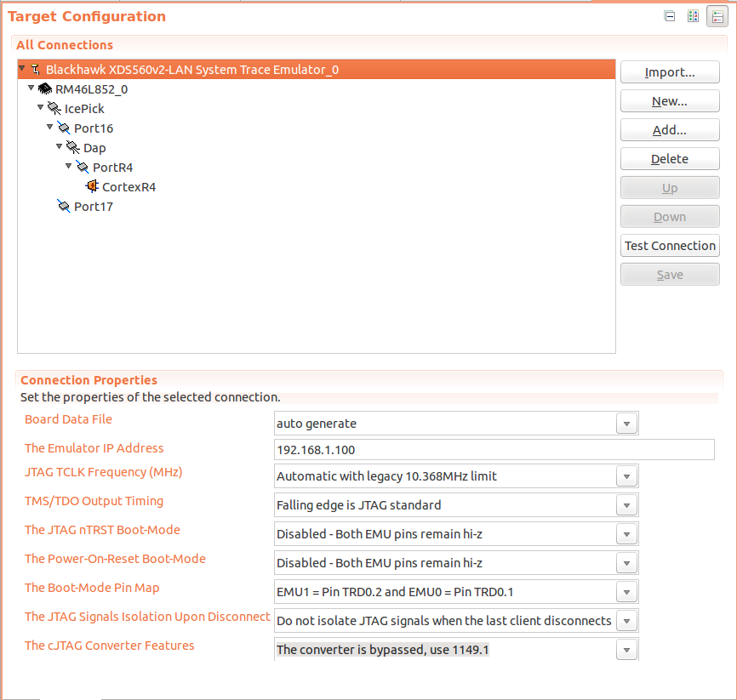Select the CortexR4 row label
The image size is (737, 700).
pyautogui.click(x=129, y=187)
